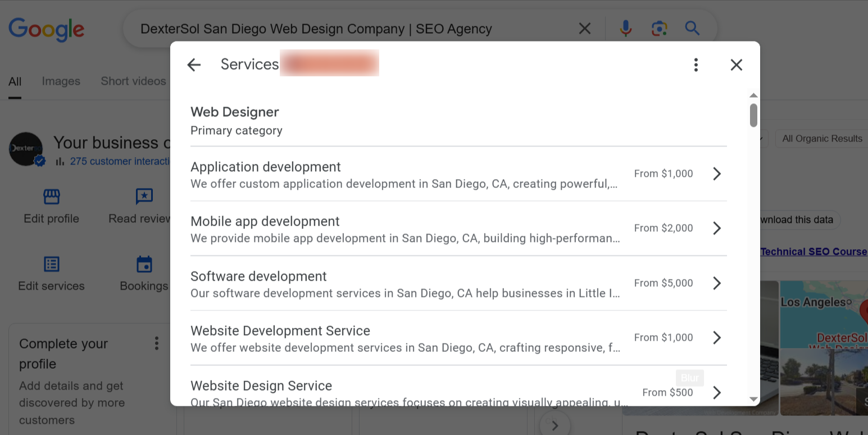Click the From $5,000 price
The width and height of the screenshot is (868, 435).
tap(663, 283)
